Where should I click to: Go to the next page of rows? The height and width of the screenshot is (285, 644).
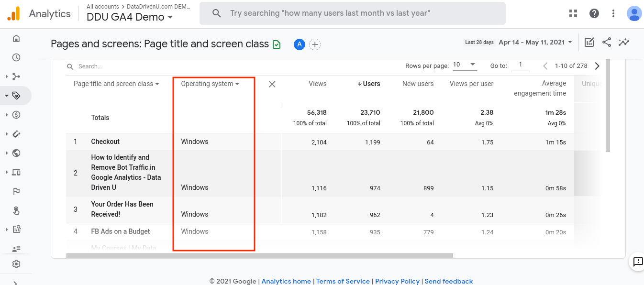point(597,66)
